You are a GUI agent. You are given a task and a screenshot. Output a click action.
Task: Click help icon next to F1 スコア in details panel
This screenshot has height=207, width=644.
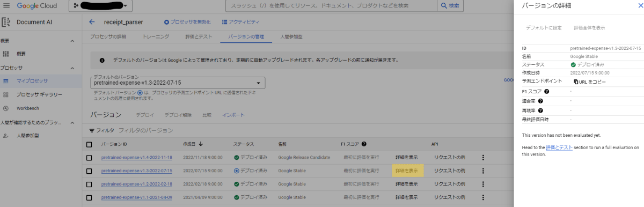546,92
